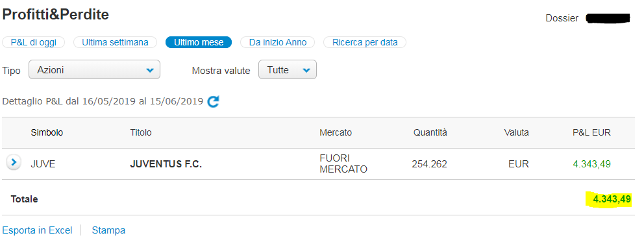This screenshot has height=242, width=644.
Task: Sort by the Quantità column header
Action: coord(430,132)
